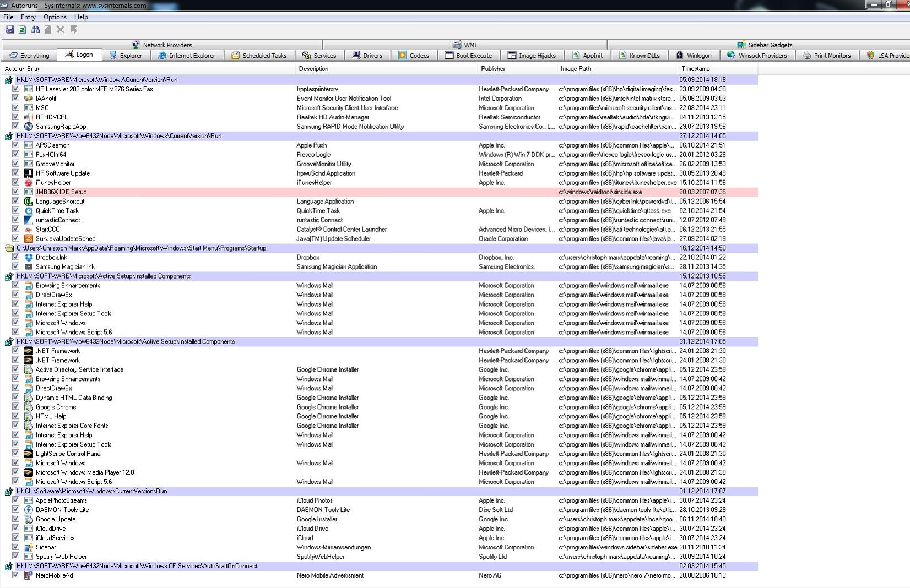Toggle the HTML Help checkbox
910x588 pixels.
click(x=15, y=416)
